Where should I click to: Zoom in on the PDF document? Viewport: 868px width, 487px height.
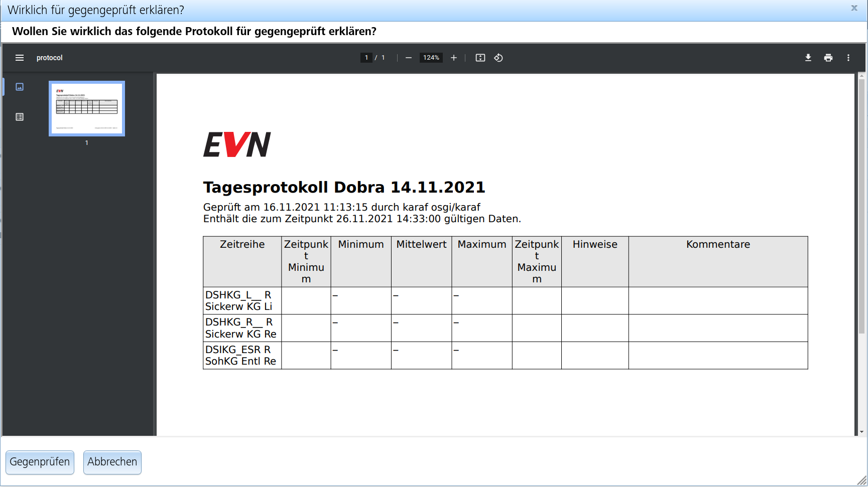point(454,58)
